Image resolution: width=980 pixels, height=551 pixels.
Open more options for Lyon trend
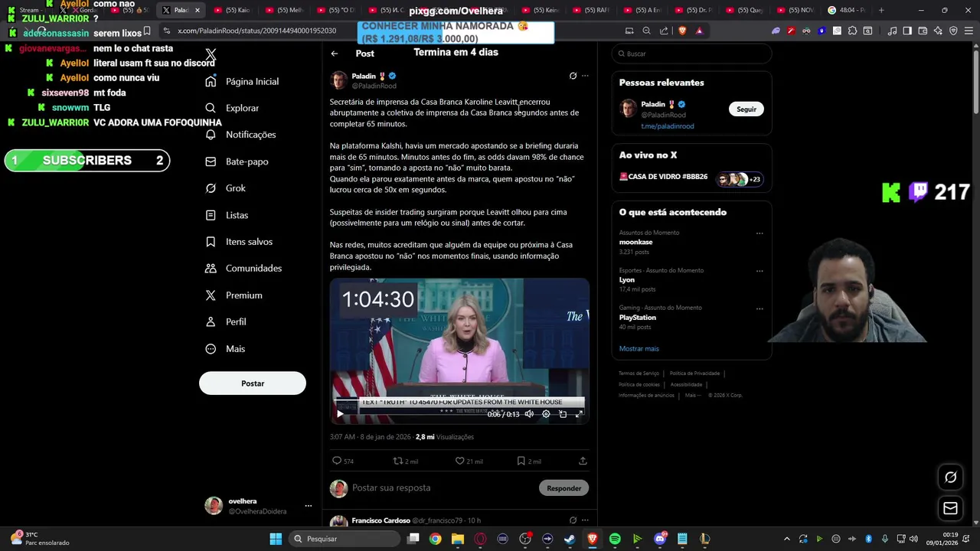click(x=759, y=271)
